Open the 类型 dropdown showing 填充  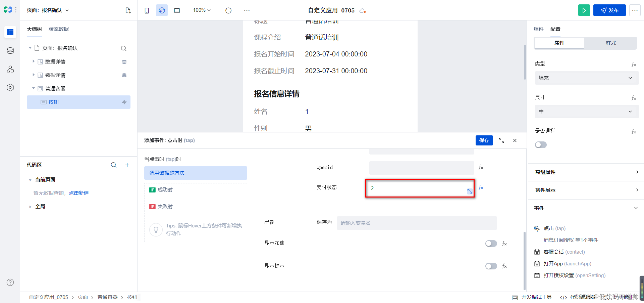[587, 78]
